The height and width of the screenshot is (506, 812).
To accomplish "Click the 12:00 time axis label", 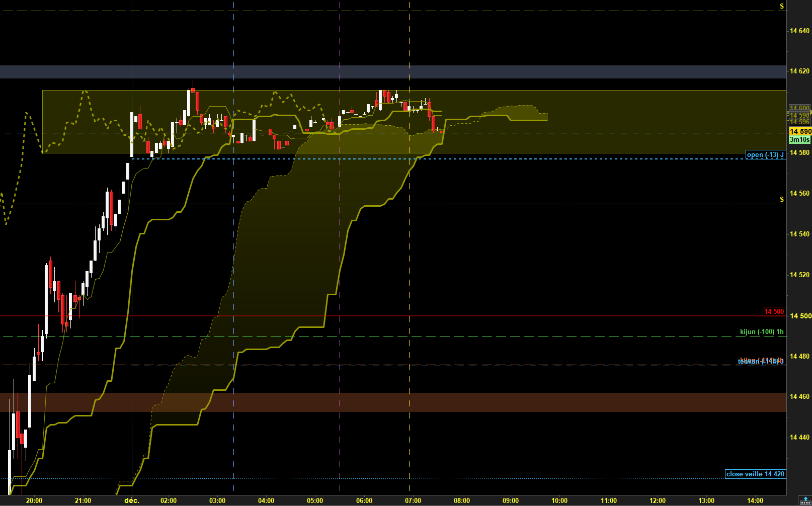I will pyautogui.click(x=658, y=500).
